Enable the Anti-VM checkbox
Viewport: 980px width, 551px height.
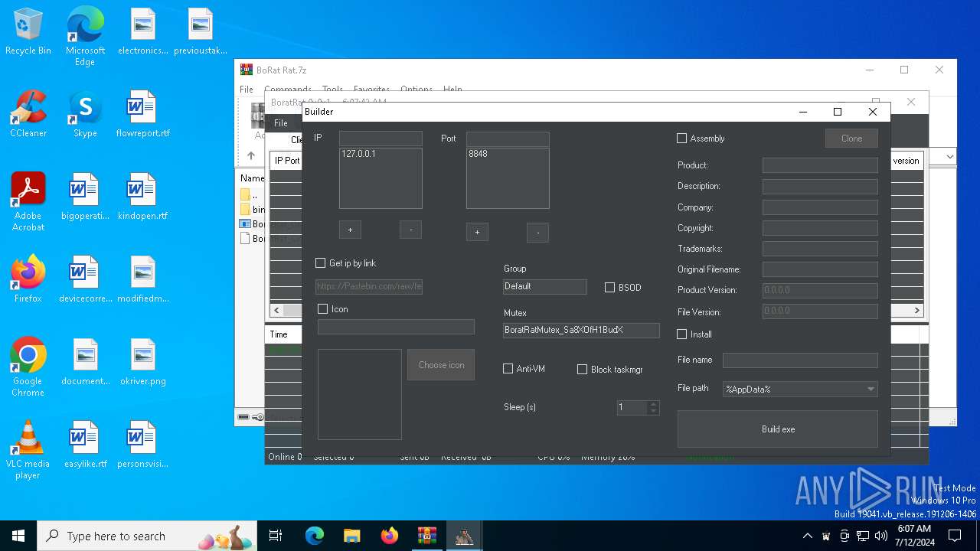tap(508, 369)
